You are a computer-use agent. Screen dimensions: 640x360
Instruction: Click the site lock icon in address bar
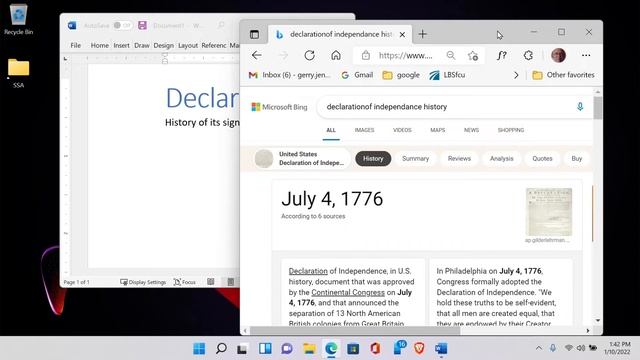coord(366,56)
